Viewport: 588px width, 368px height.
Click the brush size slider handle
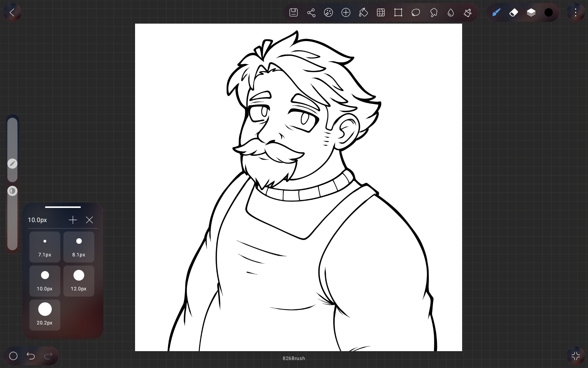tap(12, 163)
